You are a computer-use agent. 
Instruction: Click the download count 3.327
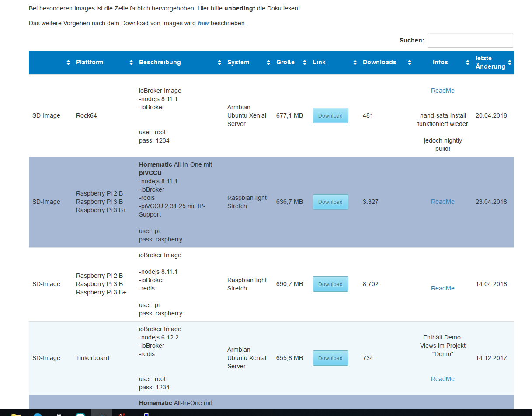(x=371, y=202)
